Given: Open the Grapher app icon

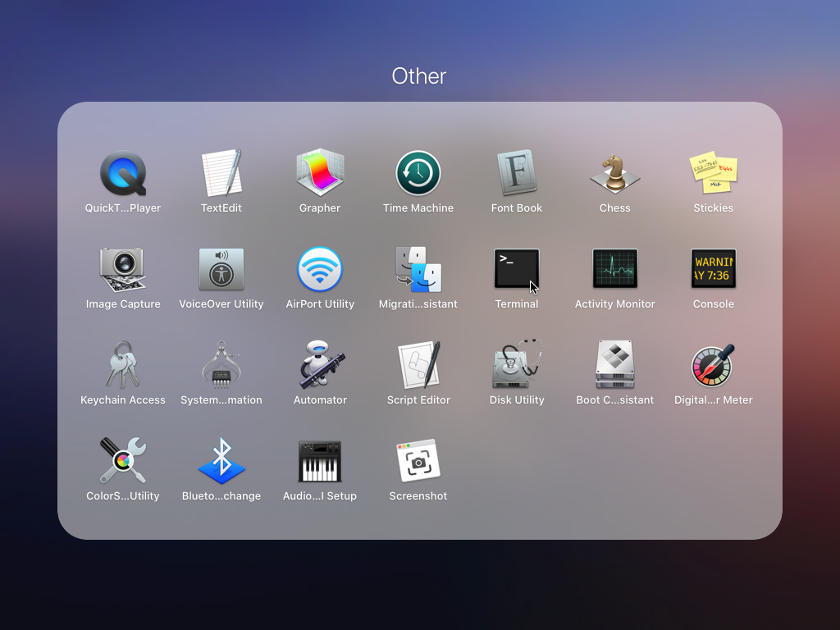Looking at the screenshot, I should [x=320, y=172].
